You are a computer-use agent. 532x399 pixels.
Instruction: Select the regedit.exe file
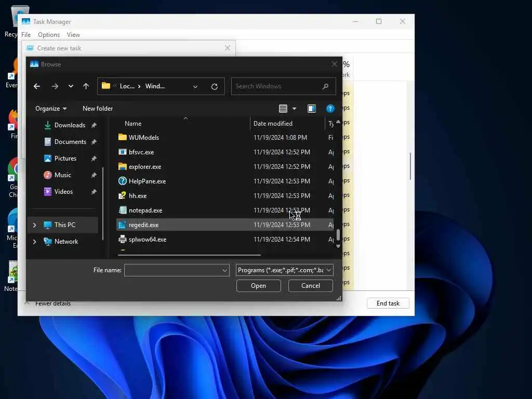point(225,225)
